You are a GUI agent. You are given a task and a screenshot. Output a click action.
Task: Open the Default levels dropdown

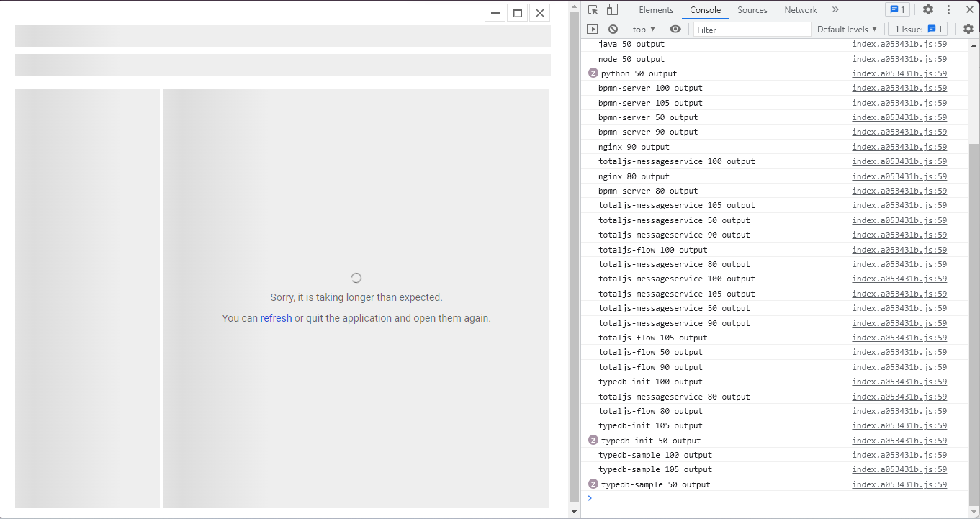(x=847, y=29)
